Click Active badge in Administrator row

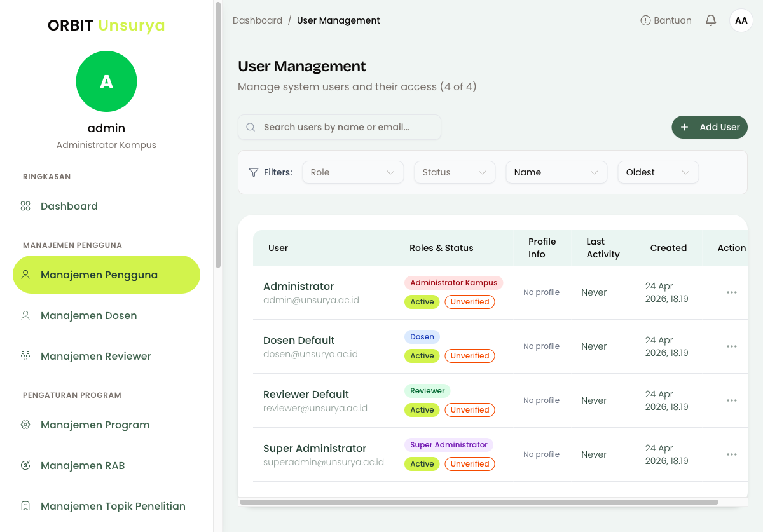(x=422, y=302)
